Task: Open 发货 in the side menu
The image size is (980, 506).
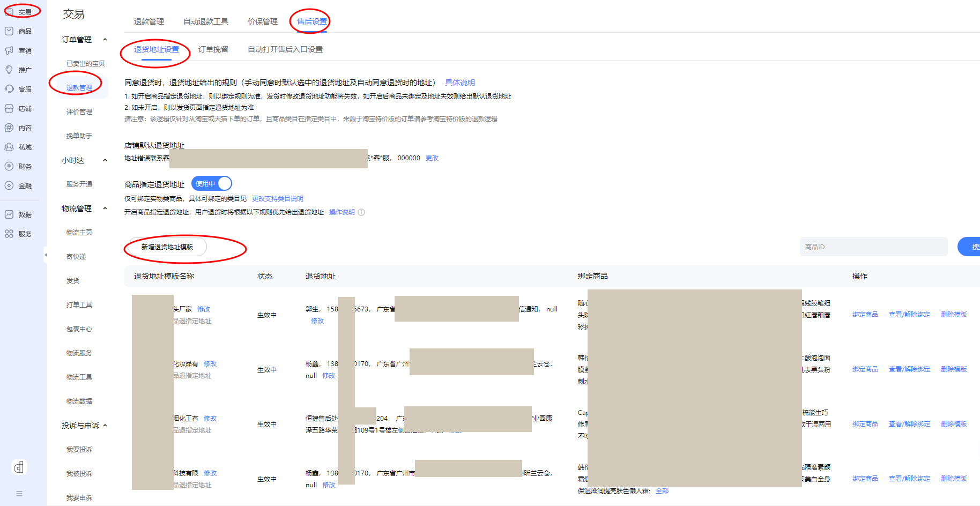Action: click(73, 281)
